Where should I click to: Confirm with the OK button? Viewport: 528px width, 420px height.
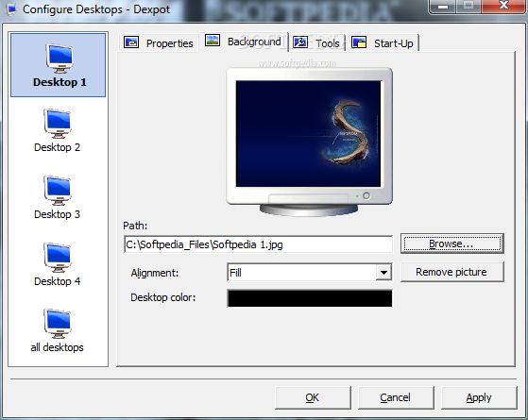point(313,397)
